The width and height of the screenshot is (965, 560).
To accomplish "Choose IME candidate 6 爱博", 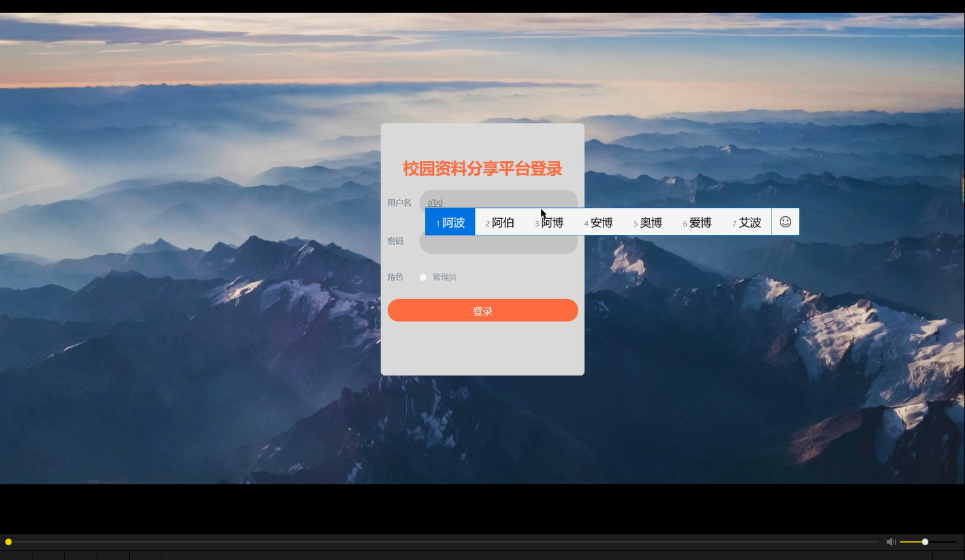I will click(697, 222).
